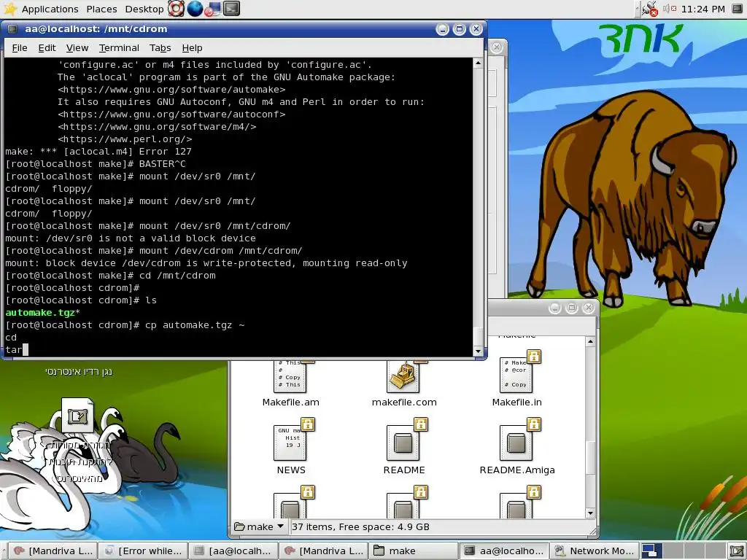Screen dimensions: 747x560
Task: Expand the notification area arrow handle
Action: tap(637, 9)
